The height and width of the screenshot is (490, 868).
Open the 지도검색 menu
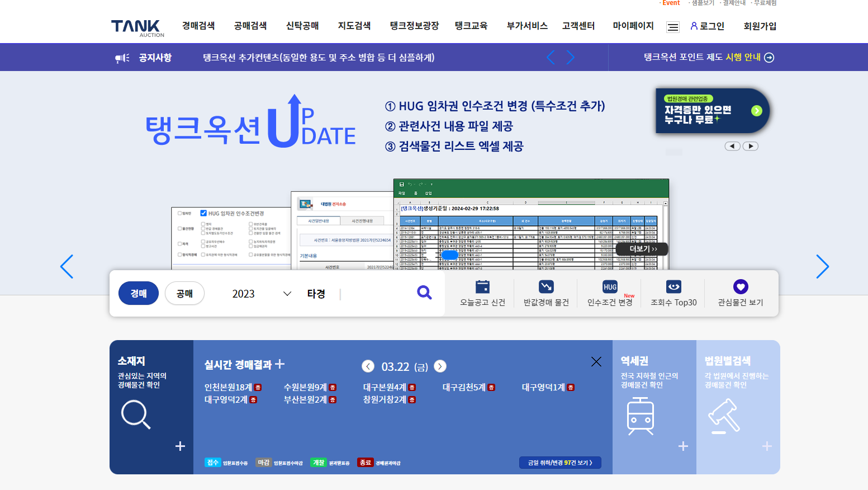[x=354, y=26]
